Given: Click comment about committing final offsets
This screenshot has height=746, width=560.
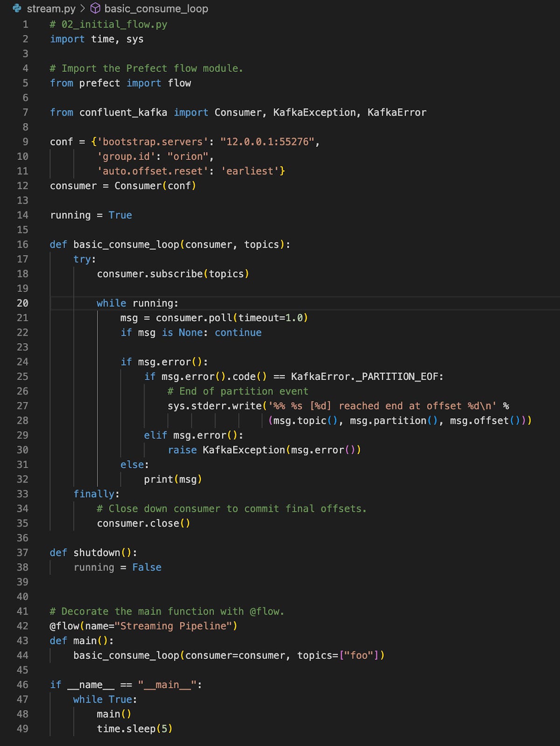Looking at the screenshot, I should tap(232, 509).
